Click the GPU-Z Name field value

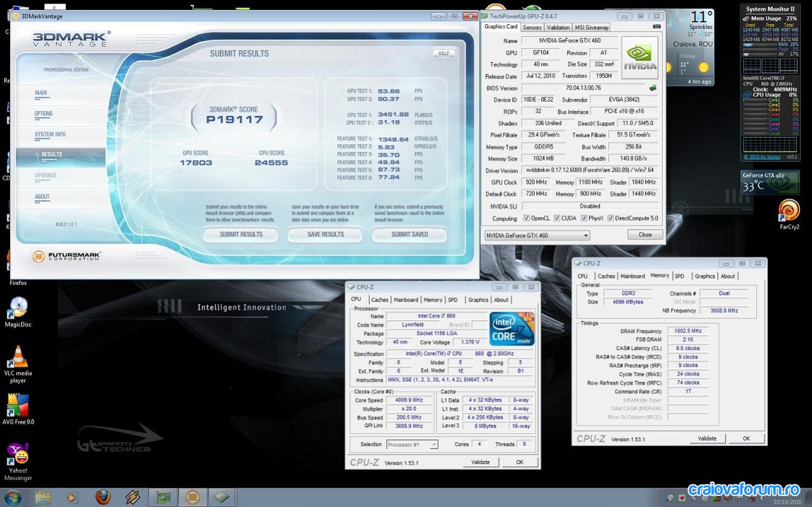click(569, 41)
